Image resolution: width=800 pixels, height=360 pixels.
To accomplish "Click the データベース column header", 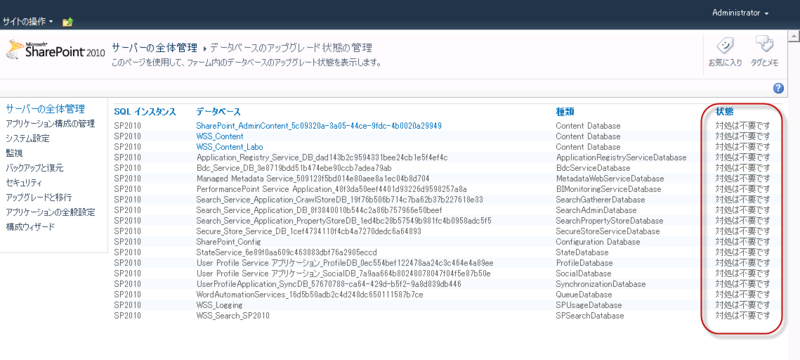I will click(x=218, y=112).
